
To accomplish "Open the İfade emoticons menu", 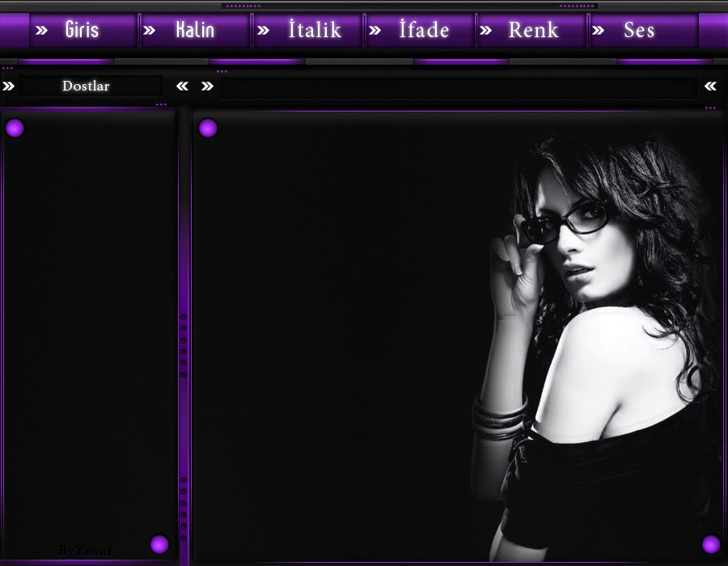I will (x=424, y=31).
